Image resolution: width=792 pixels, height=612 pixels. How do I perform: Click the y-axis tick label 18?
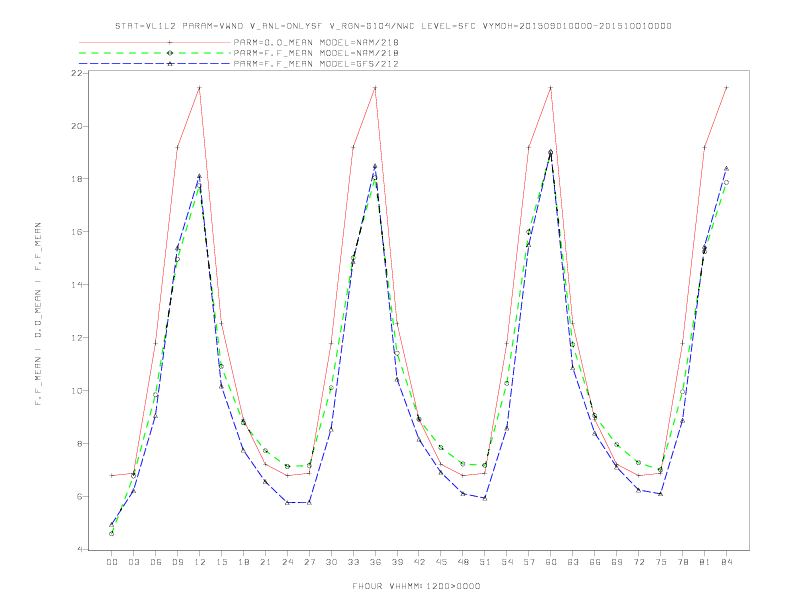coord(76,179)
